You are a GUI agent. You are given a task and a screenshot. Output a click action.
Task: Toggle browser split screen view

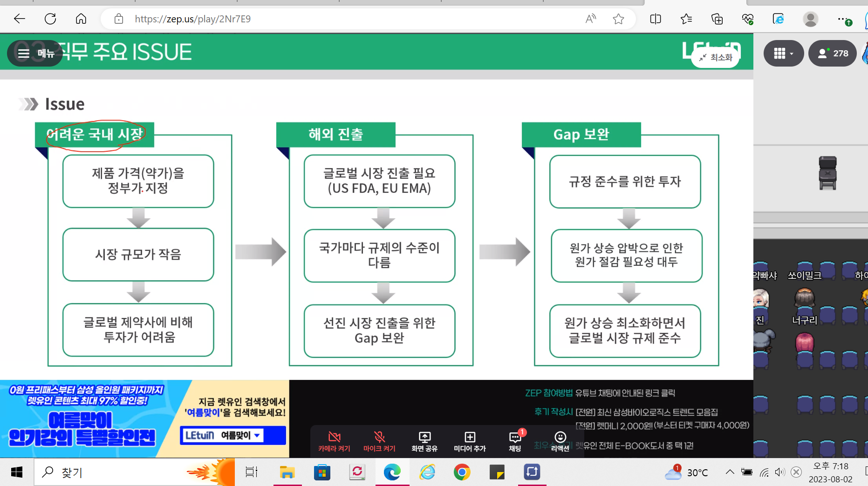[655, 19]
